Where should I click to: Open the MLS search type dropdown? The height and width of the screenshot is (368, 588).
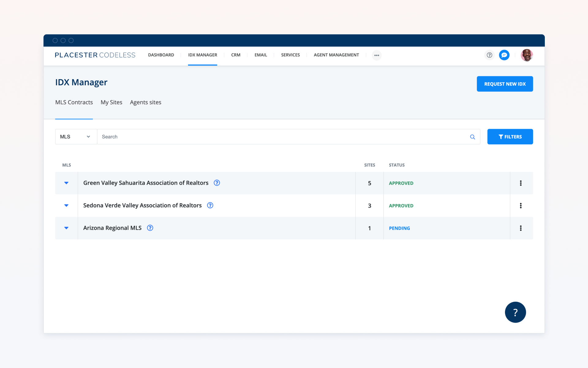(76, 137)
